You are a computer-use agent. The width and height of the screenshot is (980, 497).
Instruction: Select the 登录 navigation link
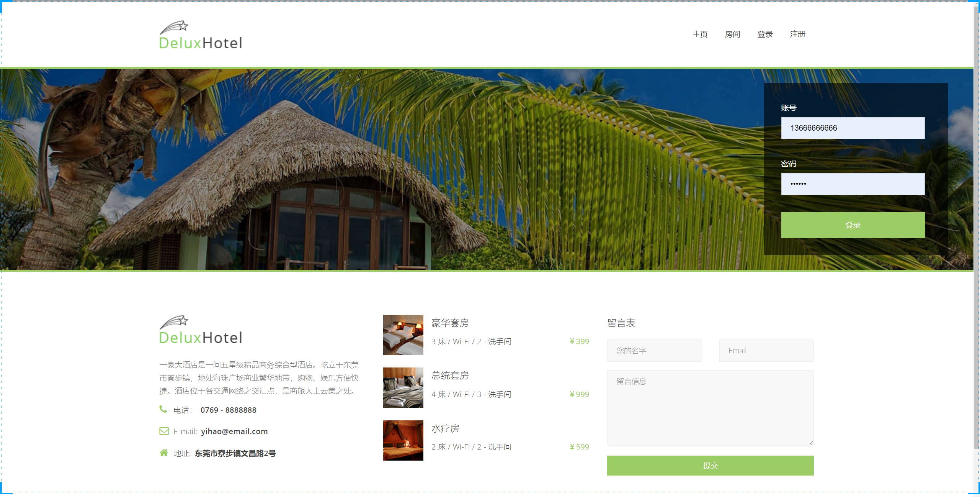tap(764, 34)
